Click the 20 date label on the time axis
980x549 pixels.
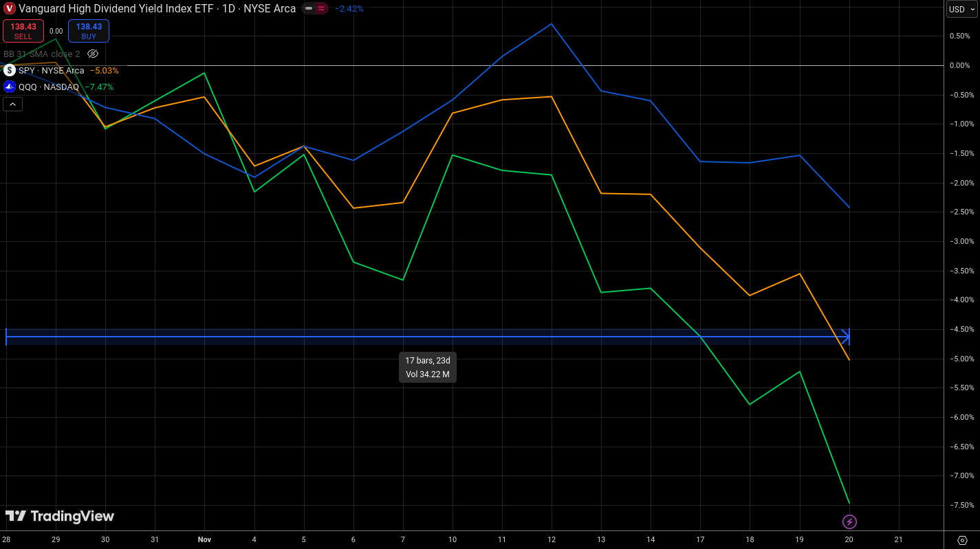point(849,539)
